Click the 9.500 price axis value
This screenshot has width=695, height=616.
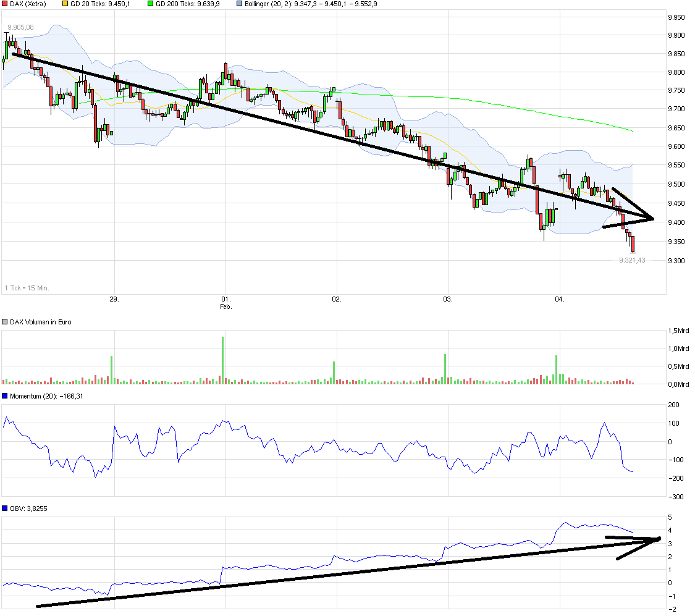point(676,184)
